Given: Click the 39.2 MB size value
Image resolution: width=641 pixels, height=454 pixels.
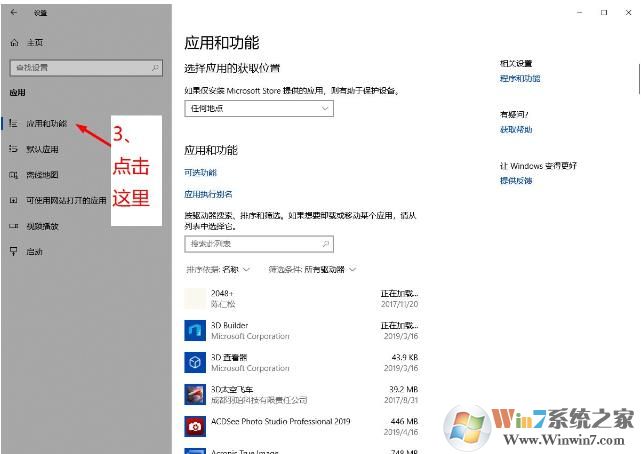Looking at the screenshot, I should pyautogui.click(x=403, y=389).
